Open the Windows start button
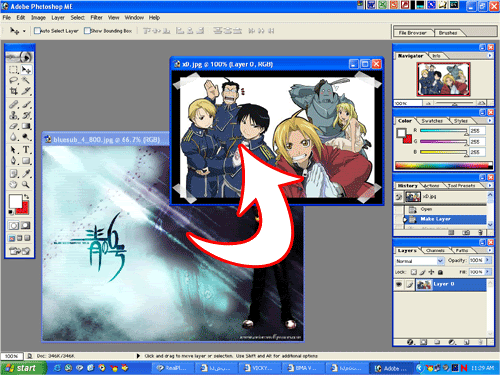Screen dimensions: 500x375 23,368
